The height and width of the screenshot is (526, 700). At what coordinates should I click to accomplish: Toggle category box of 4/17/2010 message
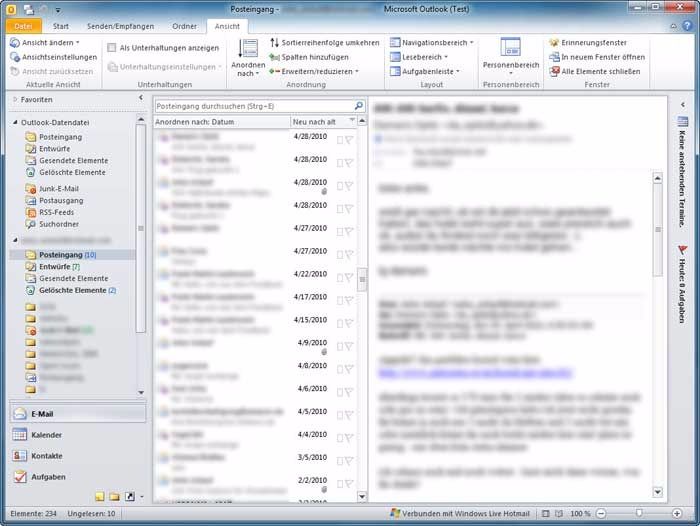[340, 301]
